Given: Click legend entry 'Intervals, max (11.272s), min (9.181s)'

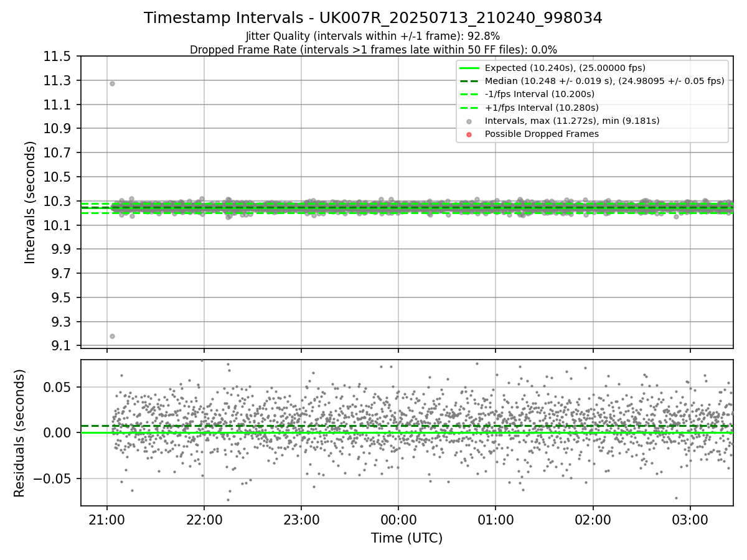Looking at the screenshot, I should point(572,121).
